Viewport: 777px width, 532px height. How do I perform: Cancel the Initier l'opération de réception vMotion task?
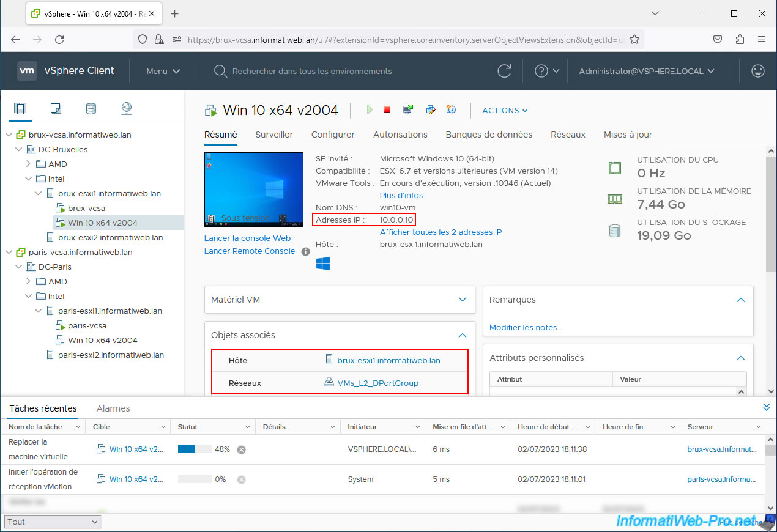[242, 479]
